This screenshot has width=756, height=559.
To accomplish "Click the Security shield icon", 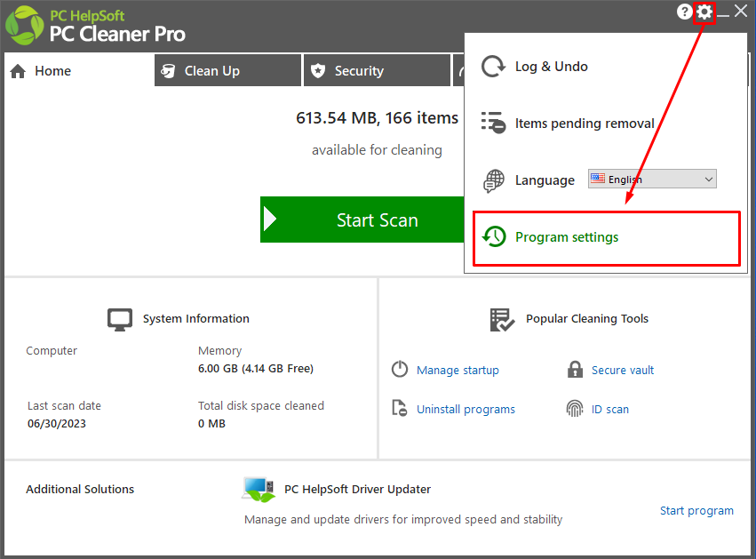I will pyautogui.click(x=318, y=71).
